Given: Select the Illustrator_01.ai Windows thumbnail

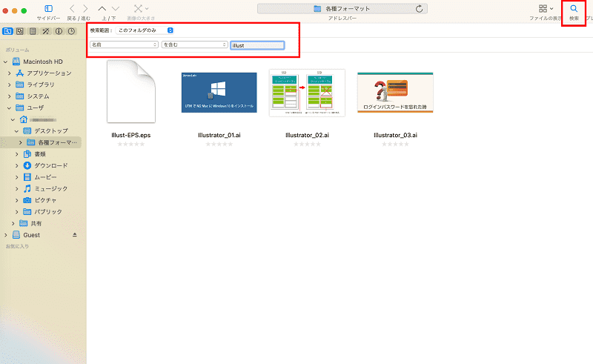Looking at the screenshot, I should click(219, 93).
